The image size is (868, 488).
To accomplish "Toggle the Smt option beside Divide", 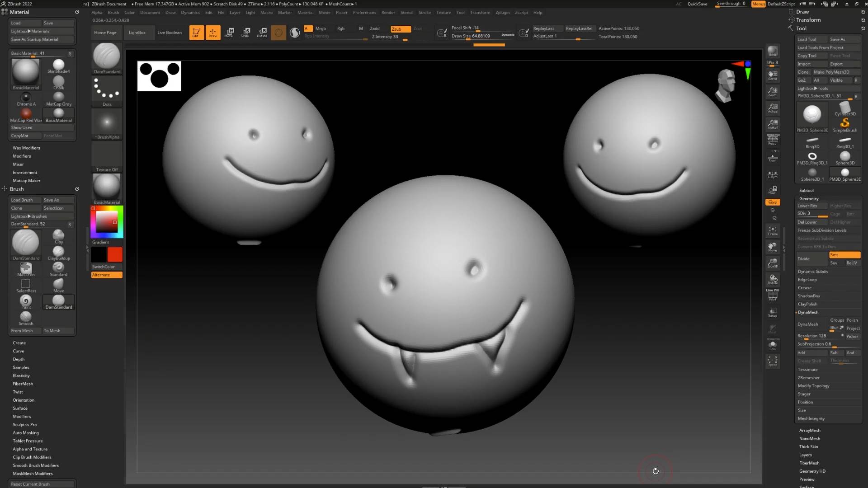I will 844,255.
